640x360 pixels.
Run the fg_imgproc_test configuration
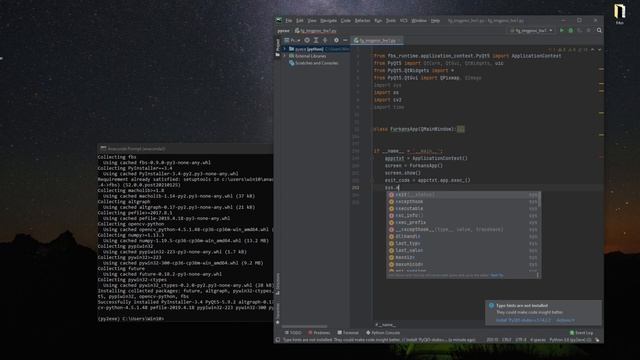[562, 30]
